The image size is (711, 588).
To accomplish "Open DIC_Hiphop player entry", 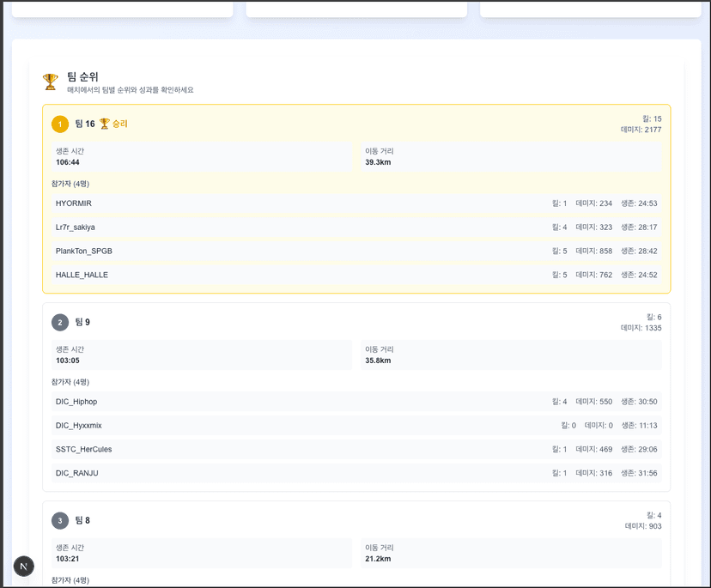I will pyautogui.click(x=76, y=402).
